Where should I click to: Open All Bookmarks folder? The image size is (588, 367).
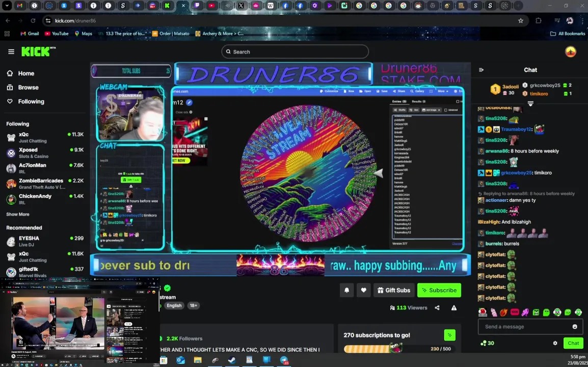pos(568,34)
